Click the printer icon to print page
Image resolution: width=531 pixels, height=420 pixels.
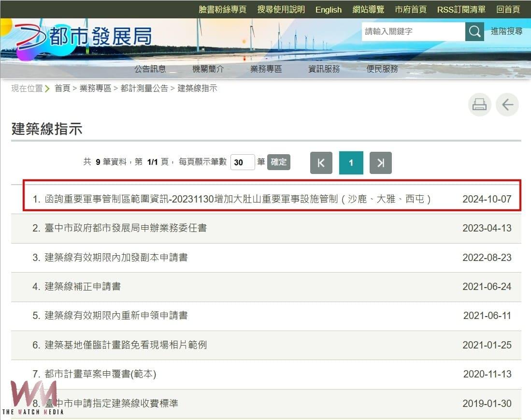(479, 105)
